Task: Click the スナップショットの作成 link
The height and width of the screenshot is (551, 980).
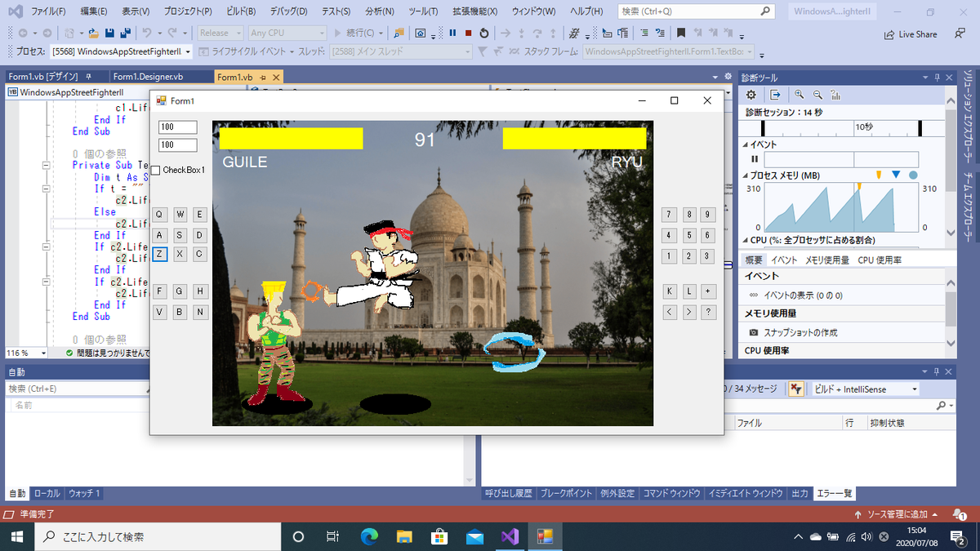Action: tap(800, 333)
